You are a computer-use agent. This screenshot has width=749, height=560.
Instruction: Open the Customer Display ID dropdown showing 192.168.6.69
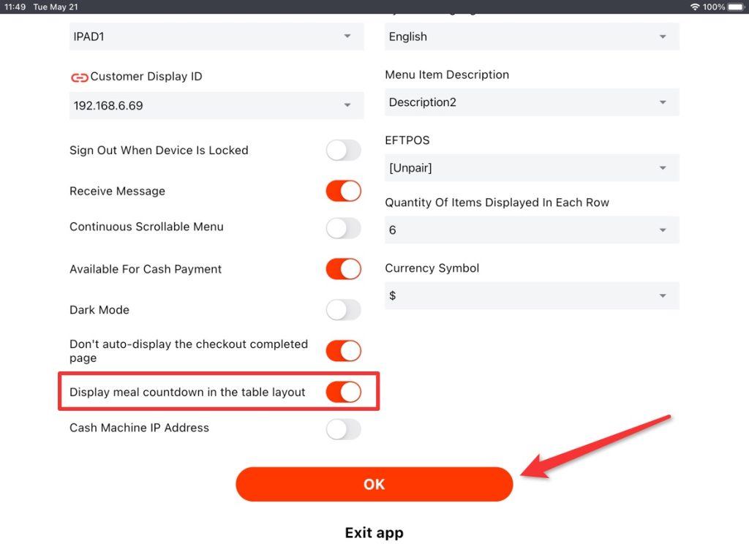pos(217,105)
